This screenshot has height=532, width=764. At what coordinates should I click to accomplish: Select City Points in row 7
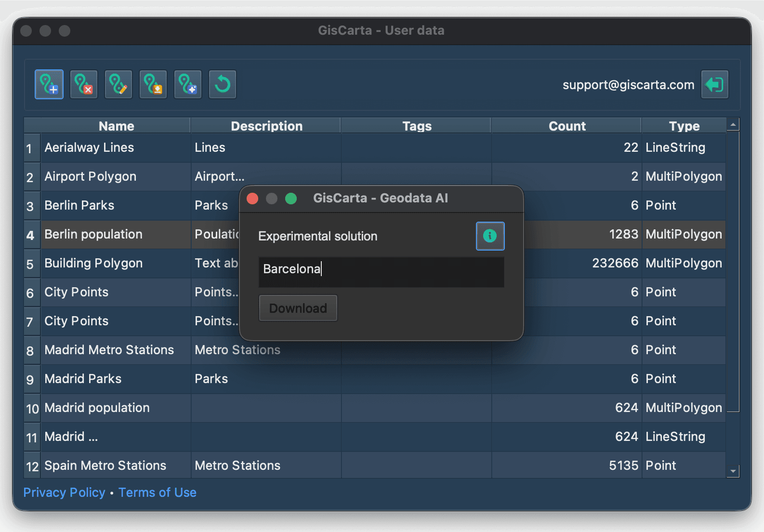(77, 321)
